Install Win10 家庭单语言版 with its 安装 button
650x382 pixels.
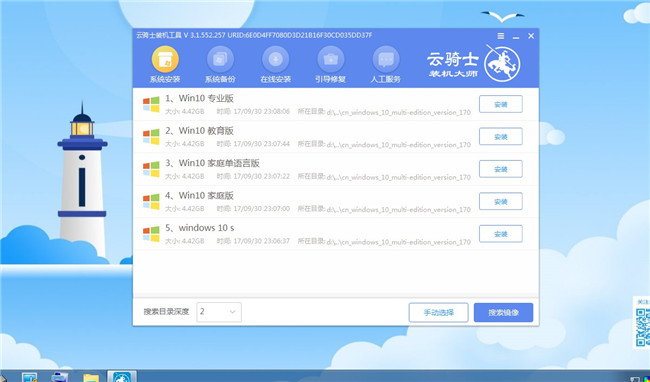pos(501,169)
